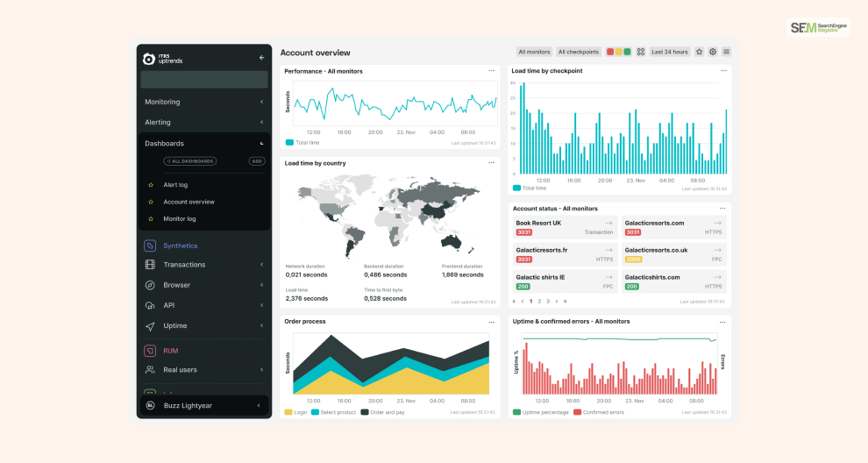Toggle favorite star for Monitor log

[x=151, y=218]
